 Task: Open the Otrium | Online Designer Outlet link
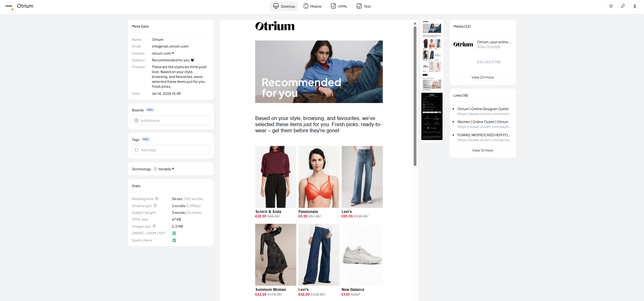click(483, 109)
